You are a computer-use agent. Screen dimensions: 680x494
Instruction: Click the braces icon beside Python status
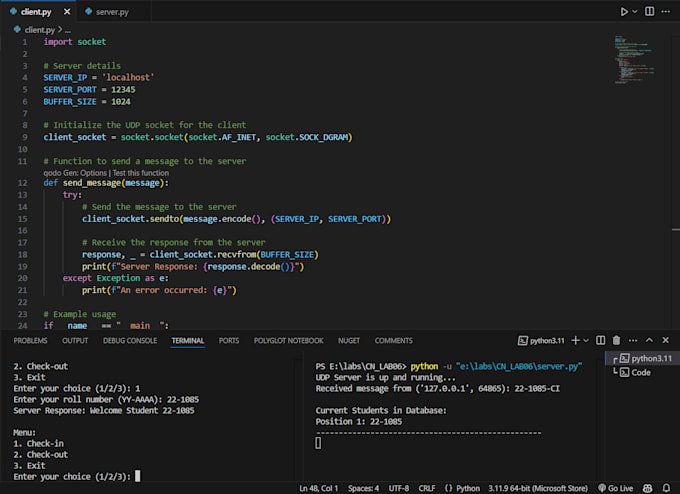(448, 488)
